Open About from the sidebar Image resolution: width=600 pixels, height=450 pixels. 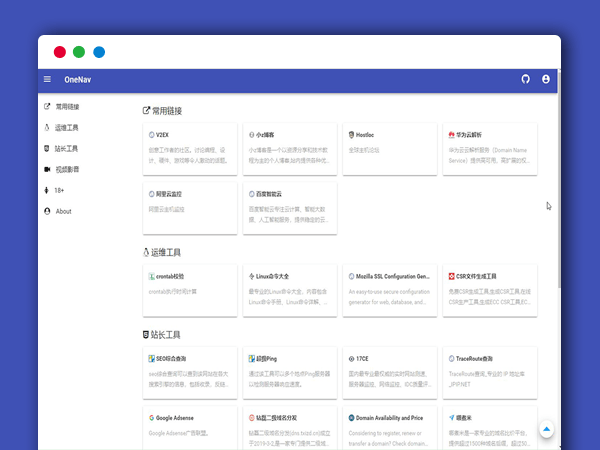pyautogui.click(x=63, y=211)
